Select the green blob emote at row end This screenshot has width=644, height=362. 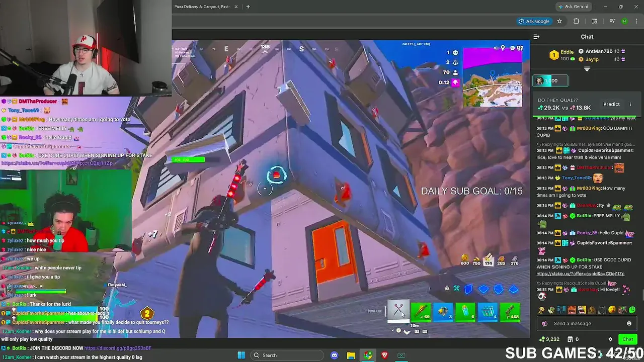pyautogui.click(x=632, y=310)
